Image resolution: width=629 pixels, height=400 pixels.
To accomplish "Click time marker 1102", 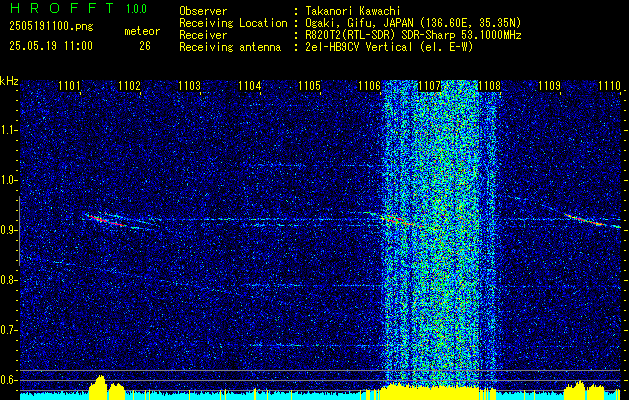I will point(129,85).
